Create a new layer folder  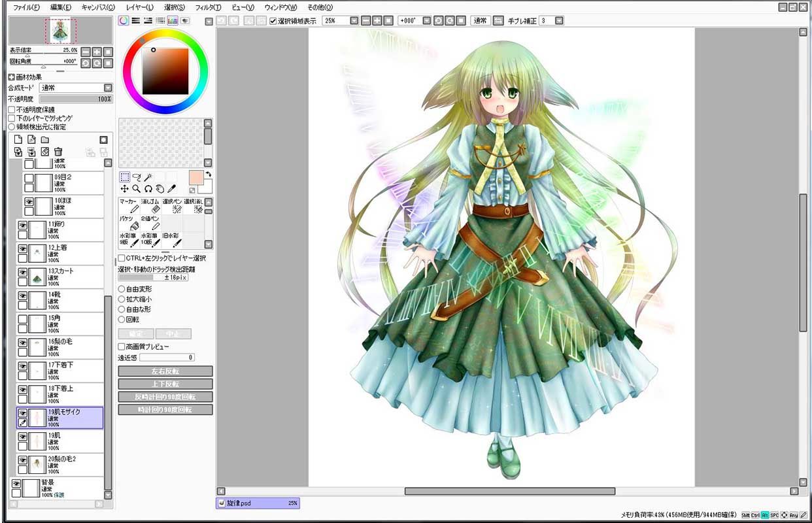click(x=45, y=139)
